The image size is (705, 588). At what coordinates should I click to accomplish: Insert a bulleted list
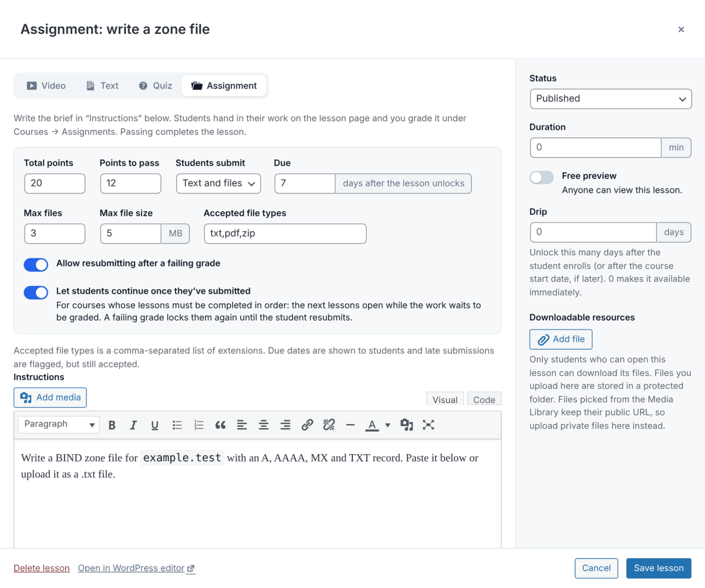[177, 425]
